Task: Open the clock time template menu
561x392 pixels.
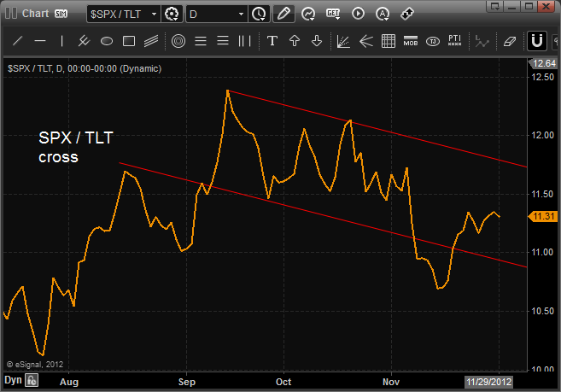Action: click(x=259, y=14)
